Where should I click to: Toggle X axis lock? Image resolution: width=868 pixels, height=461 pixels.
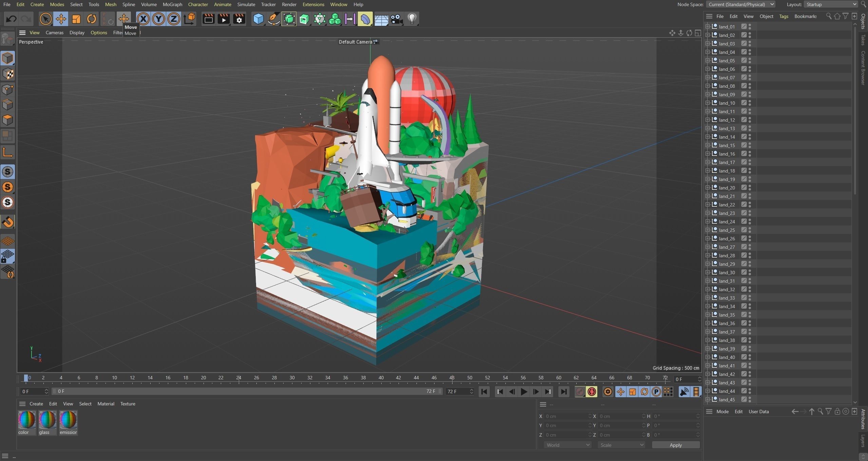pyautogui.click(x=143, y=19)
